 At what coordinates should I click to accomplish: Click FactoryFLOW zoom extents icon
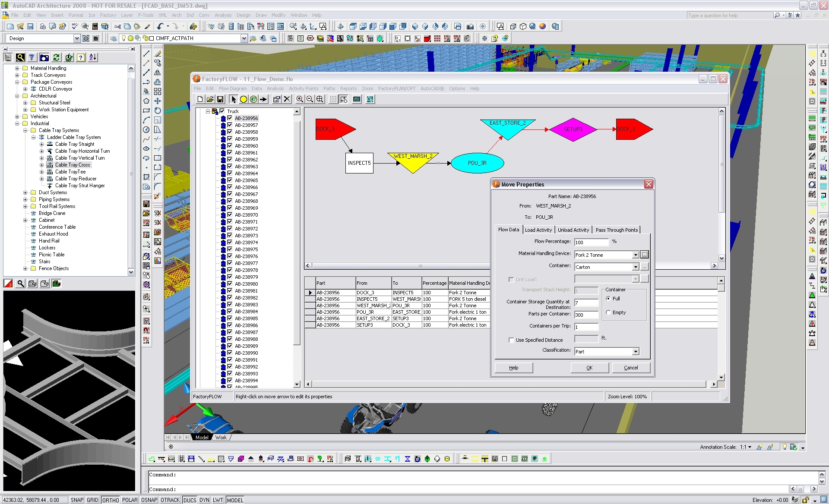tap(320, 99)
